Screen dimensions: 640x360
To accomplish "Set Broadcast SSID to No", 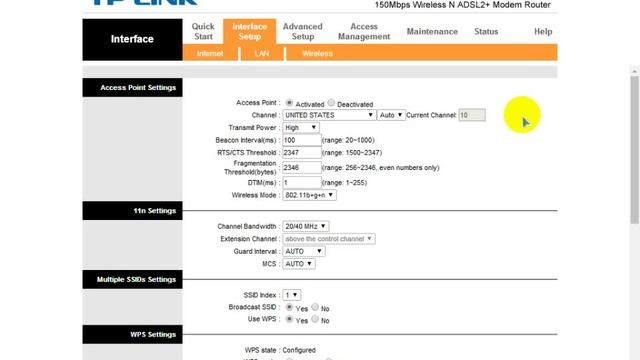I will 315,307.
